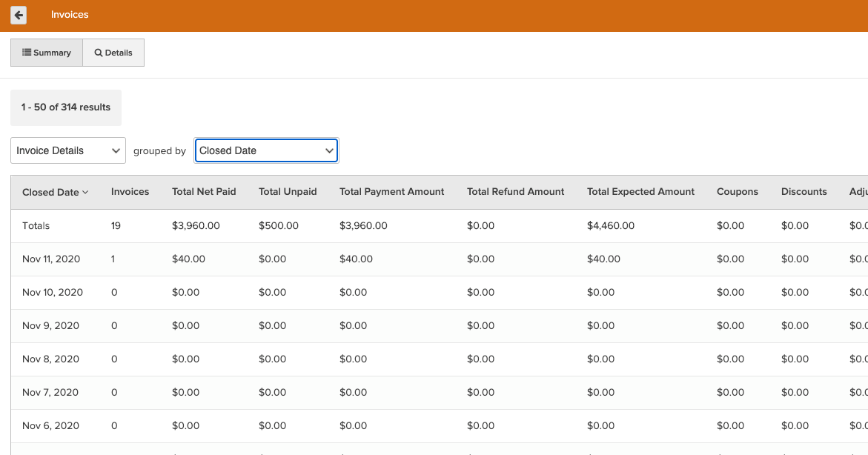The width and height of the screenshot is (868, 455).
Task: Select the Nov 8, 2020 row
Action: [49, 359]
